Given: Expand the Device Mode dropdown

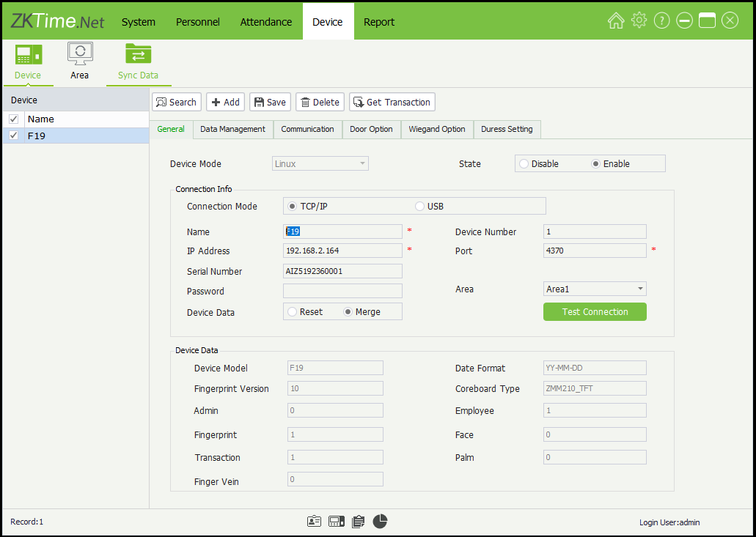Looking at the screenshot, I should (320, 164).
